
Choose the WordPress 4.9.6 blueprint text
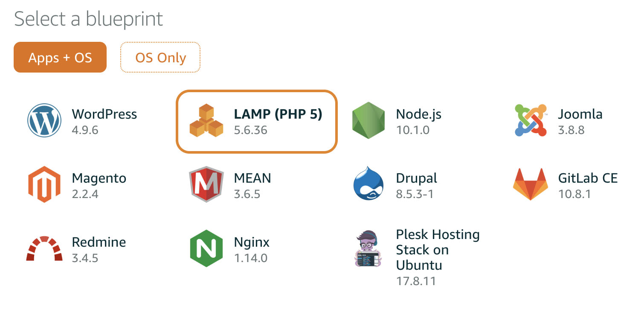pyautogui.click(x=104, y=121)
